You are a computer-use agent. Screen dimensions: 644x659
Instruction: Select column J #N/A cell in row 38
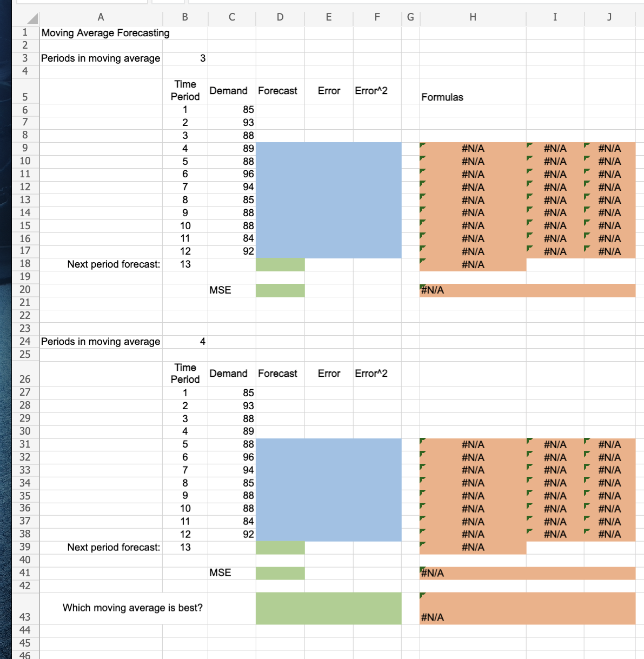pyautogui.click(x=610, y=534)
